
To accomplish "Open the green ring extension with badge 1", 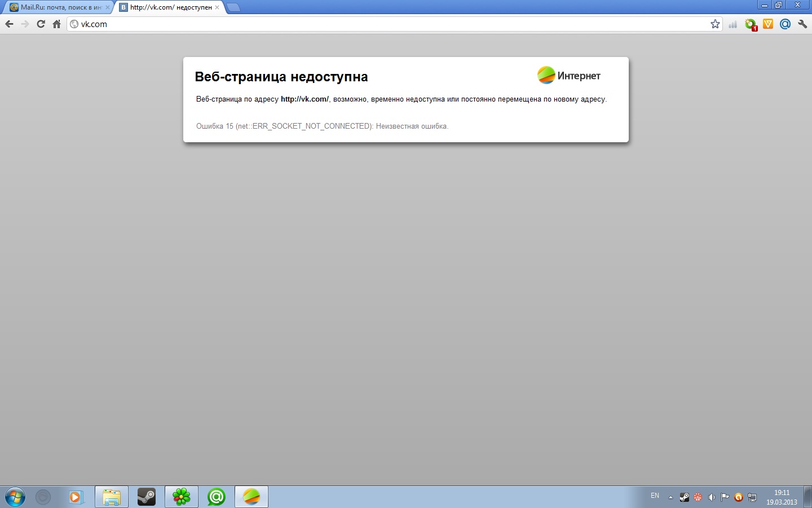I will point(751,24).
